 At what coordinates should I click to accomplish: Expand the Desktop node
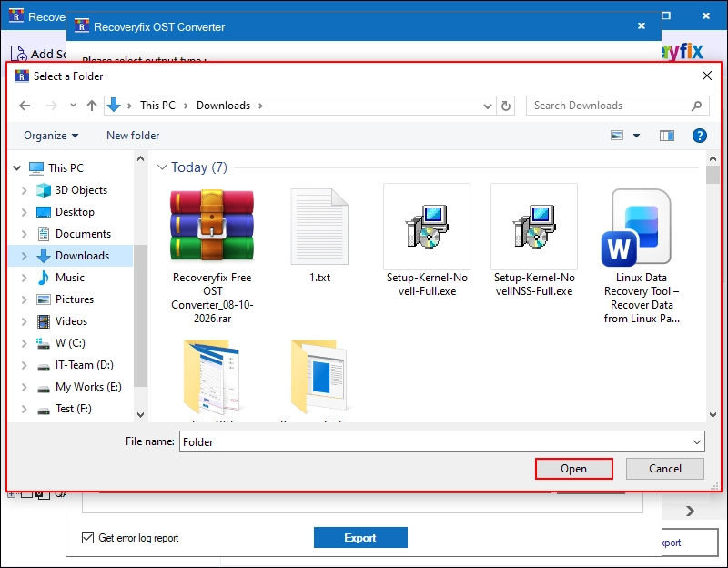pyautogui.click(x=25, y=212)
